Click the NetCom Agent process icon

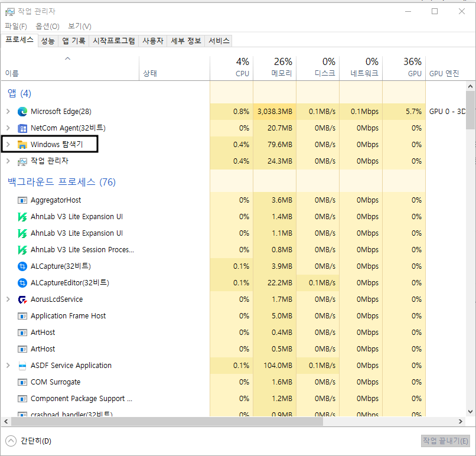coord(22,128)
